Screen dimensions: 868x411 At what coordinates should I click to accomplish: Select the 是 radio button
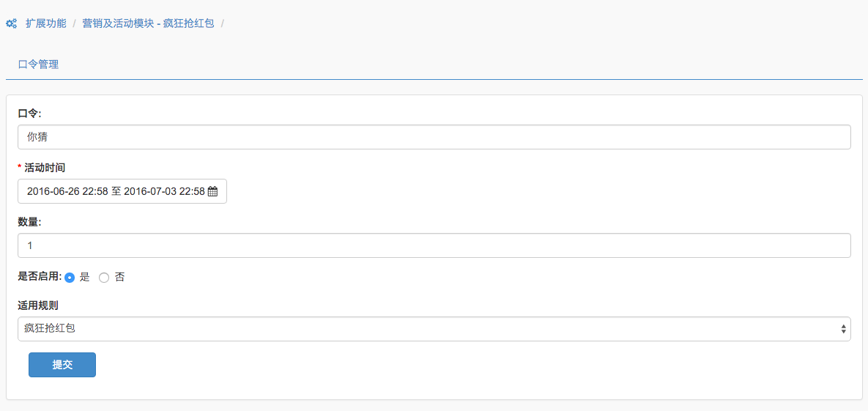tap(70, 278)
